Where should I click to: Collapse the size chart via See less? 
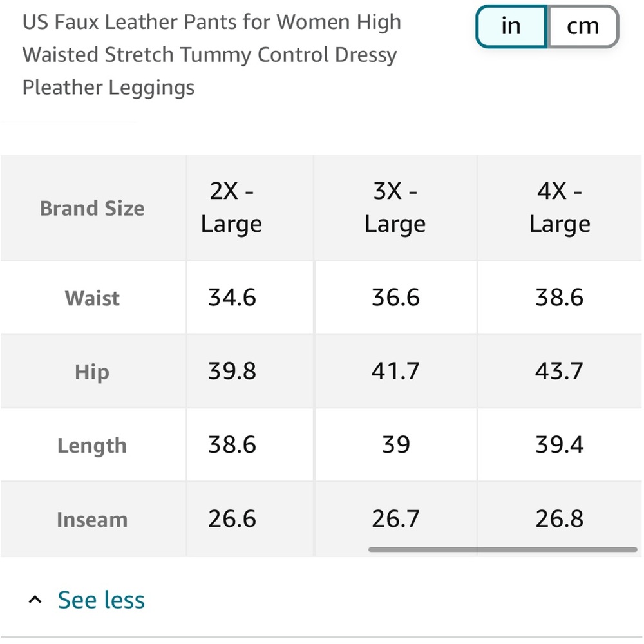[x=100, y=599]
